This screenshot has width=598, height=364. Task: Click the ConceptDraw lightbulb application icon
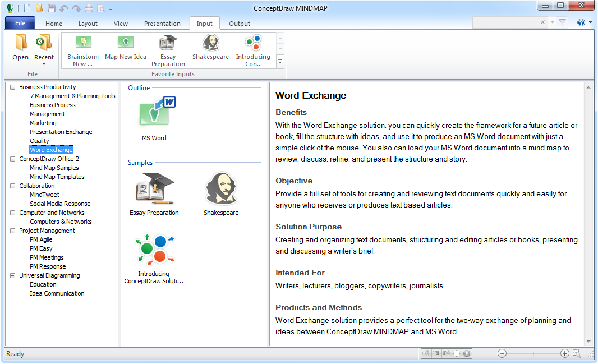(10, 8)
